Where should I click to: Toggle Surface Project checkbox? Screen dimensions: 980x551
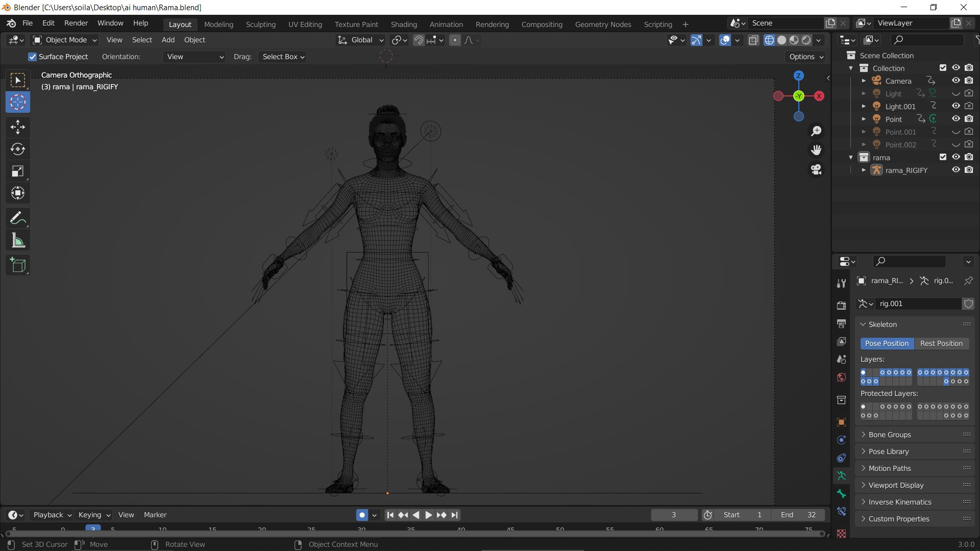[33, 57]
